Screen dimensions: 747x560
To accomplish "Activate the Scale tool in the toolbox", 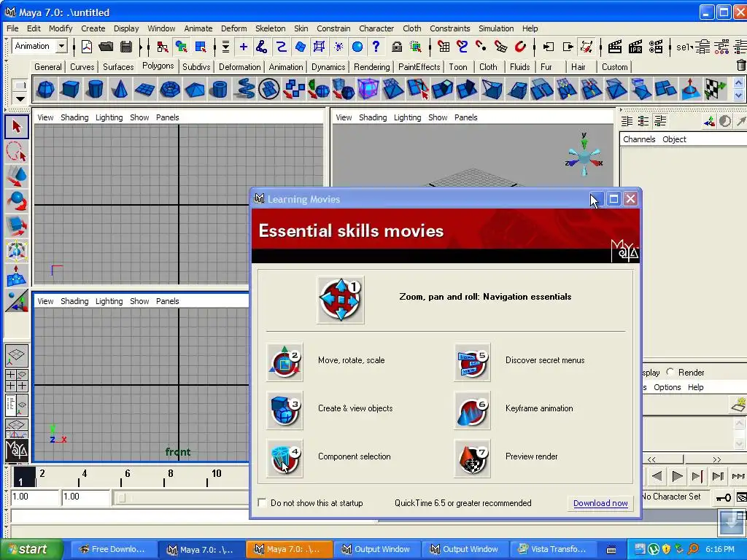I will pos(17,226).
